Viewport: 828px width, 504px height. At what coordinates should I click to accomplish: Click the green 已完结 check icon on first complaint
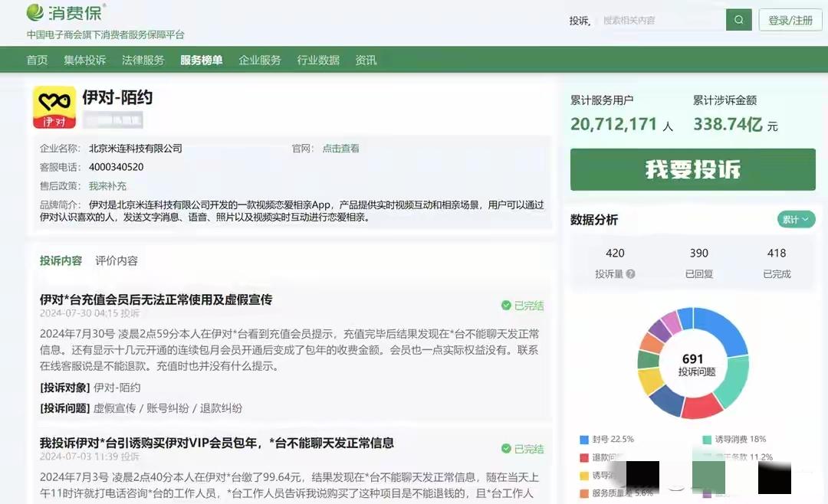(x=506, y=305)
